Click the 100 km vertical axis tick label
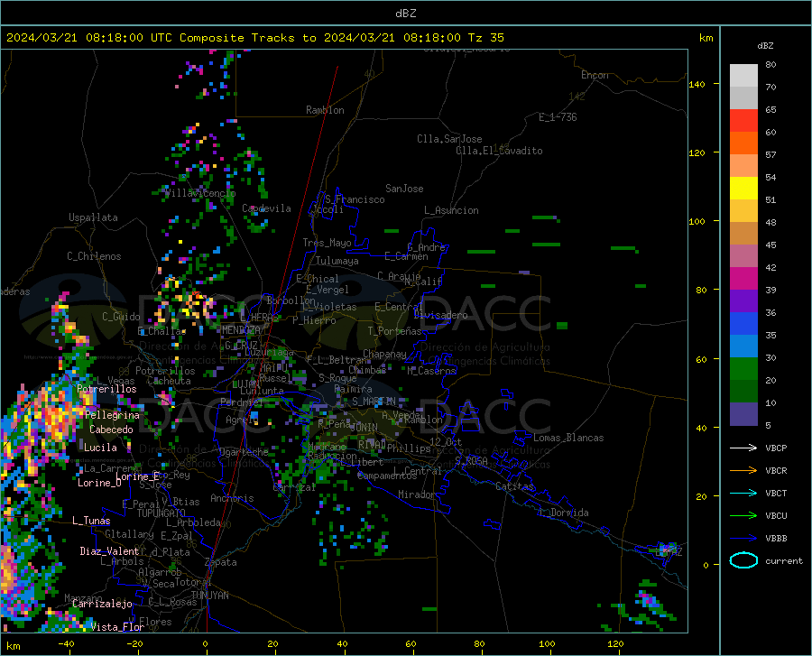Image resolution: width=812 pixels, height=656 pixels. [x=697, y=221]
